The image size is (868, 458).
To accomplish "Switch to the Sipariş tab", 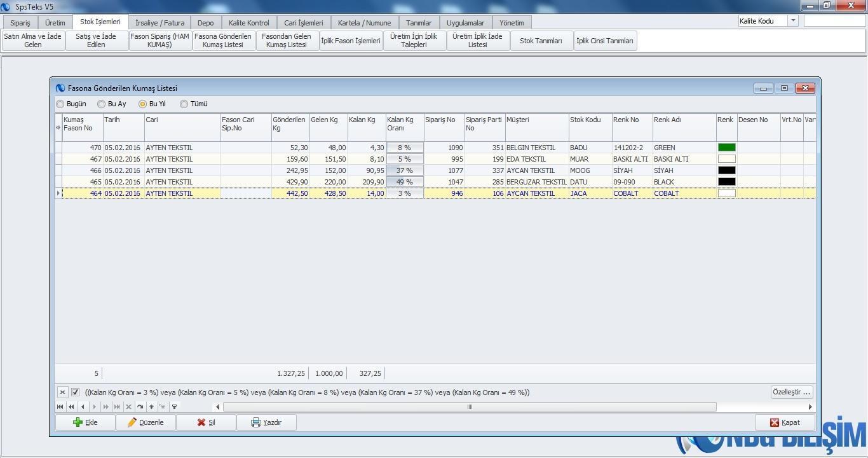I will click(20, 23).
